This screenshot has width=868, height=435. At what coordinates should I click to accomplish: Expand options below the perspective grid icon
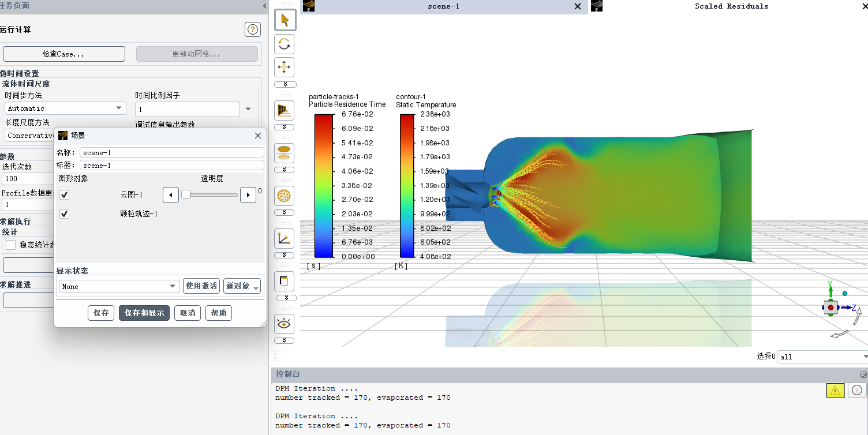coord(284,127)
